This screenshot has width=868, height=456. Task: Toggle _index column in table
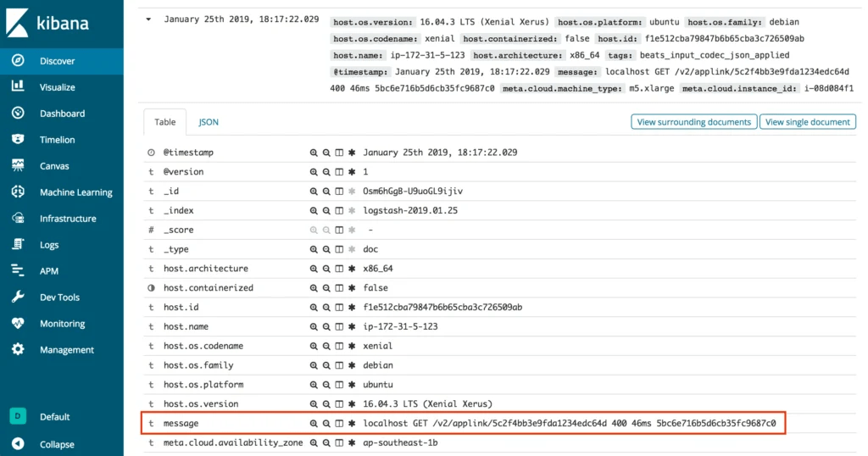(339, 210)
